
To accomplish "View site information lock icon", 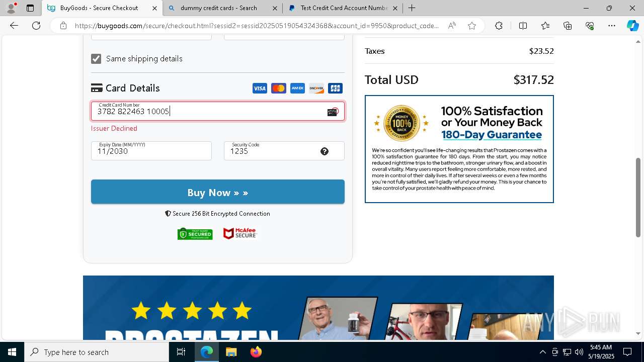I will click(x=63, y=26).
